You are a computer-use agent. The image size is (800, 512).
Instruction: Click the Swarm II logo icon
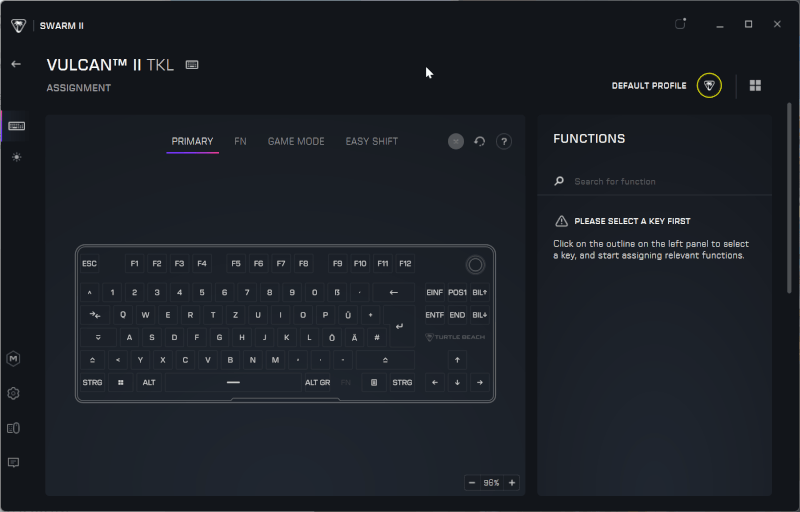click(18, 25)
